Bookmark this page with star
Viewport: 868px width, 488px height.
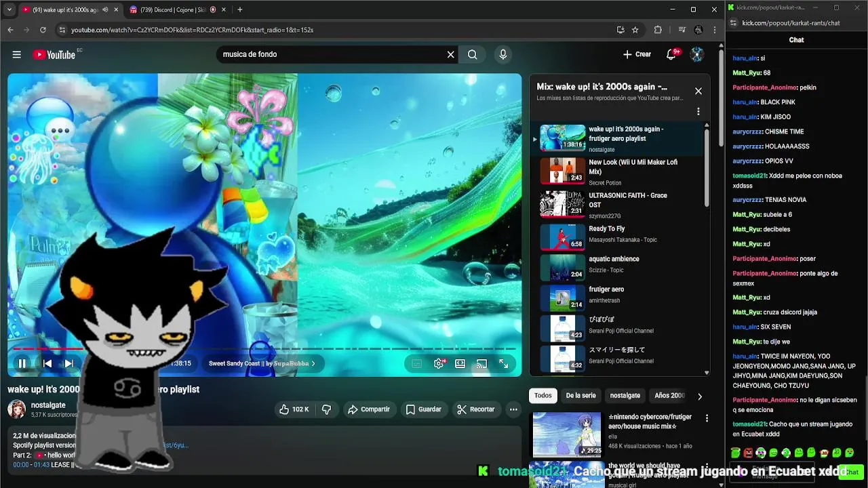635,30
